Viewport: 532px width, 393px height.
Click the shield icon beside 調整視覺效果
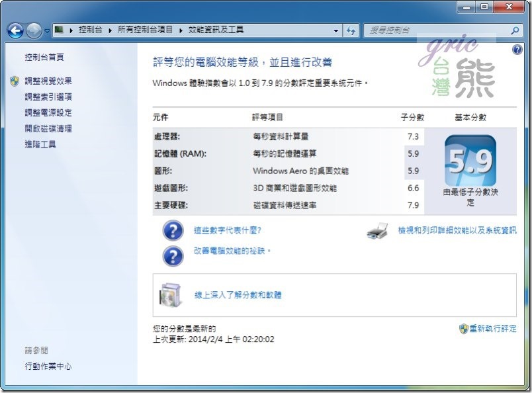click(x=15, y=81)
